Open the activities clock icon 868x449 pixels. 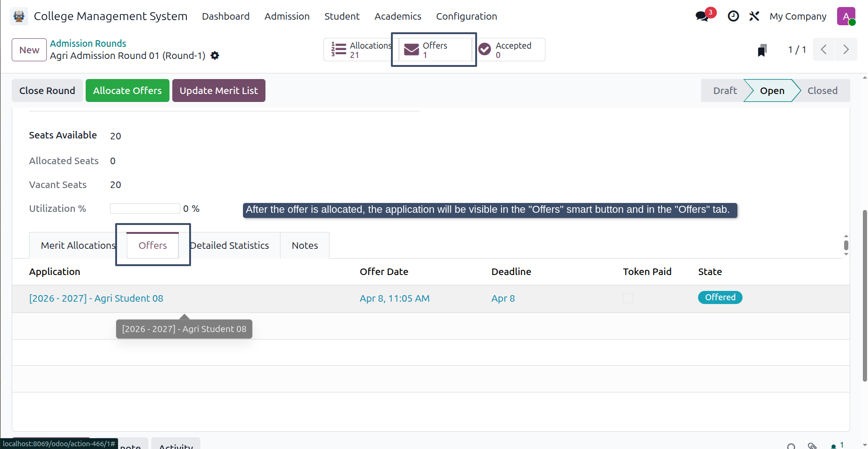click(x=733, y=16)
